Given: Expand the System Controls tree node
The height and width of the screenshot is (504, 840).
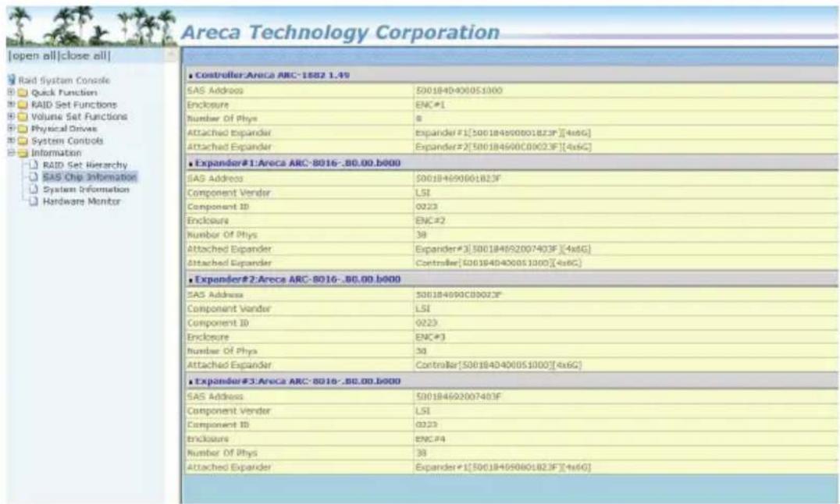Looking at the screenshot, I should tap(11, 140).
